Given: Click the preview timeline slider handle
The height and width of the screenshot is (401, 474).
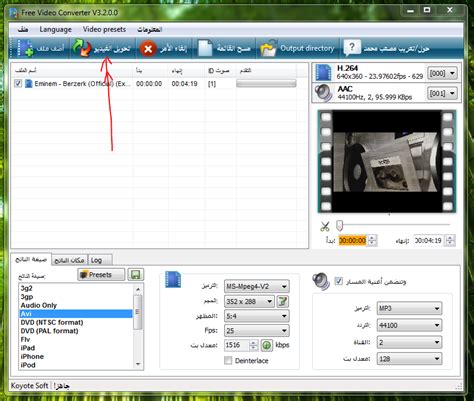Looking at the screenshot, I should pyautogui.click(x=339, y=225).
